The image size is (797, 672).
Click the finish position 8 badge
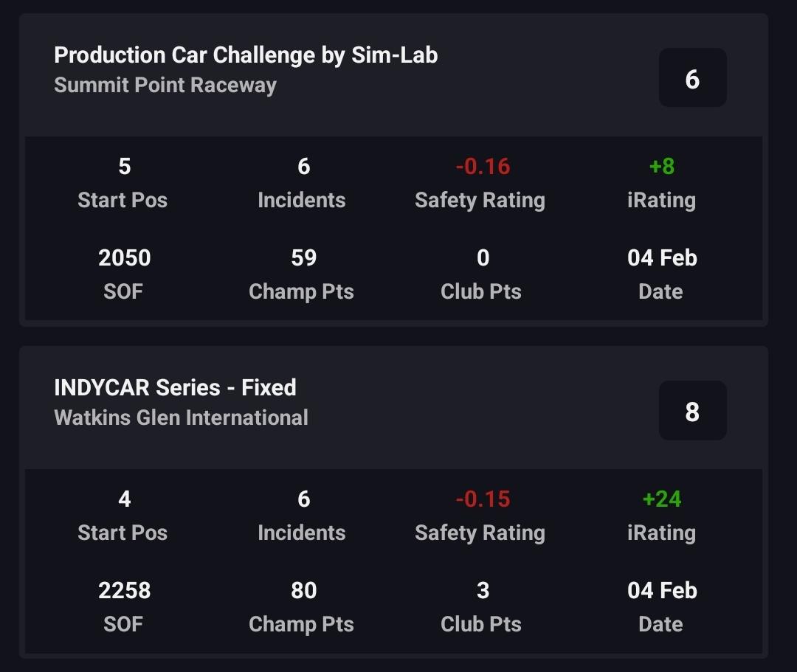692,411
